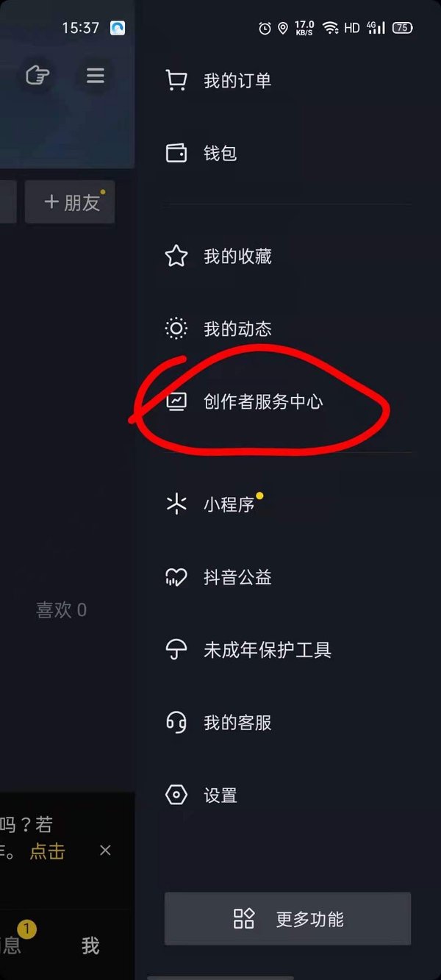441x980 pixels.
Task: Open the 创作者服务中心 chart icon
Action: click(176, 401)
